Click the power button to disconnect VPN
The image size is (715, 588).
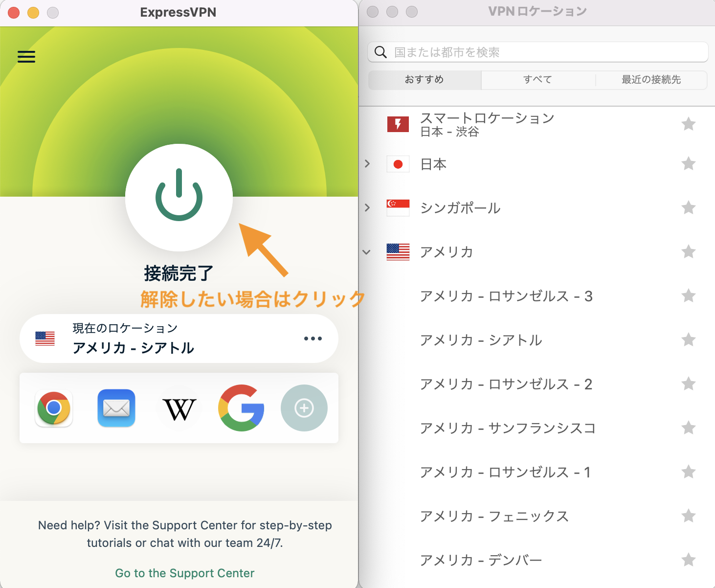coord(179,197)
